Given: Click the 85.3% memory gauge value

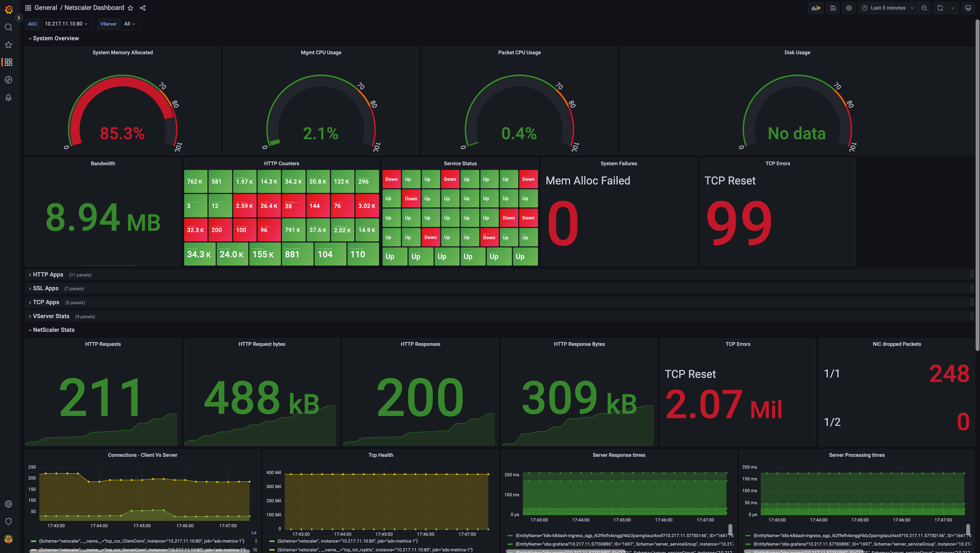Looking at the screenshot, I should (x=122, y=133).
